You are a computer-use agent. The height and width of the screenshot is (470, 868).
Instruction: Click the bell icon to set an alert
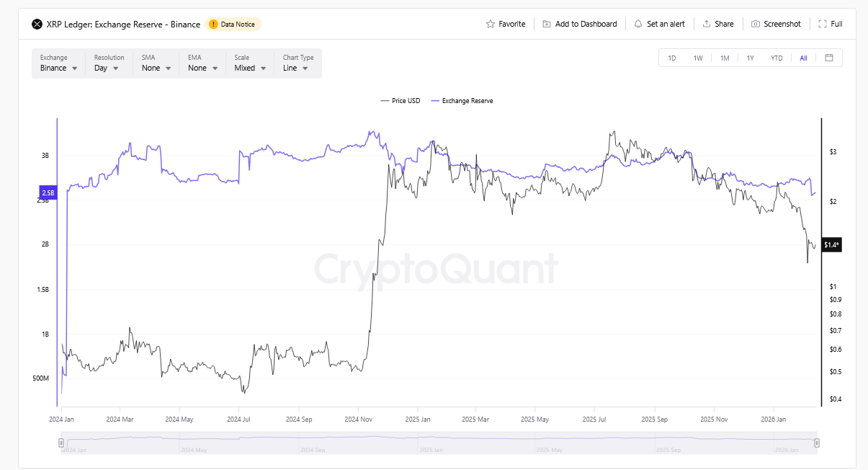click(637, 24)
